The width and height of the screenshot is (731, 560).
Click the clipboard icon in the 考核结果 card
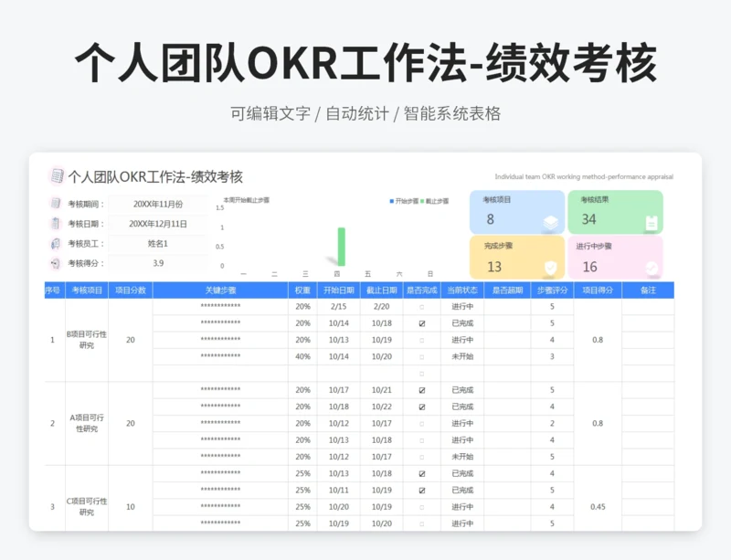(x=652, y=223)
